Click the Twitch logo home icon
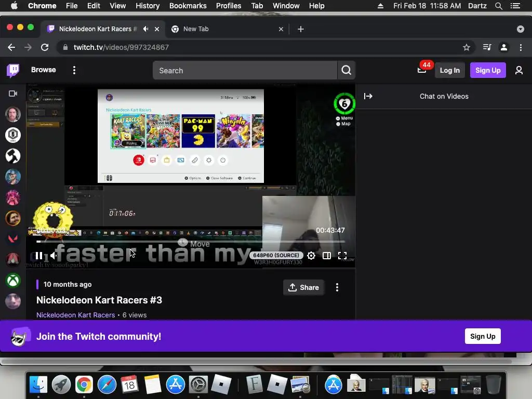This screenshot has width=532, height=399. [13, 70]
